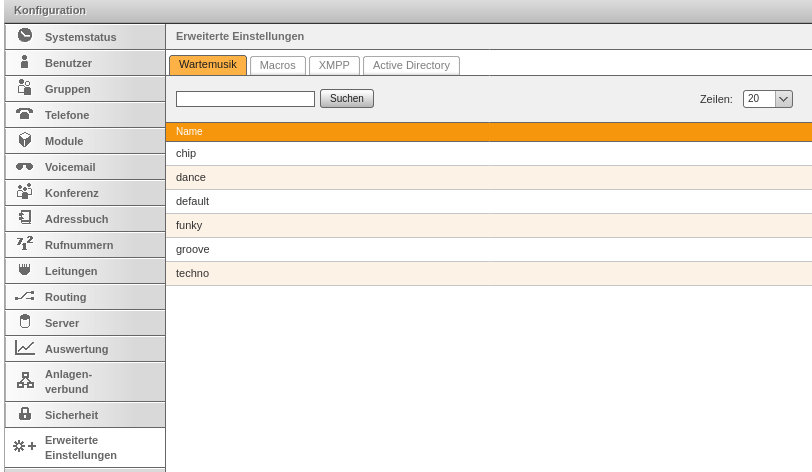
Task: Click the Systemstatus pie chart icon
Action: pyautogui.click(x=25, y=36)
